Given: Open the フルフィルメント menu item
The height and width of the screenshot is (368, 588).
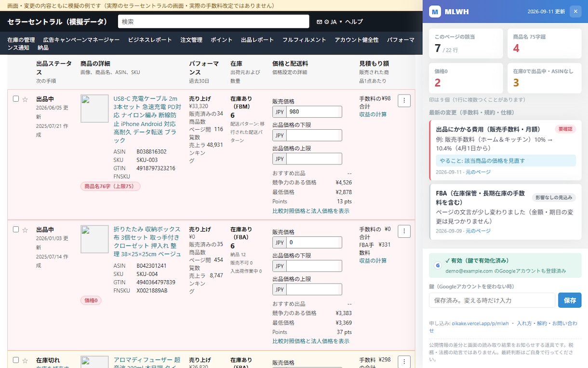Looking at the screenshot, I should 304,40.
